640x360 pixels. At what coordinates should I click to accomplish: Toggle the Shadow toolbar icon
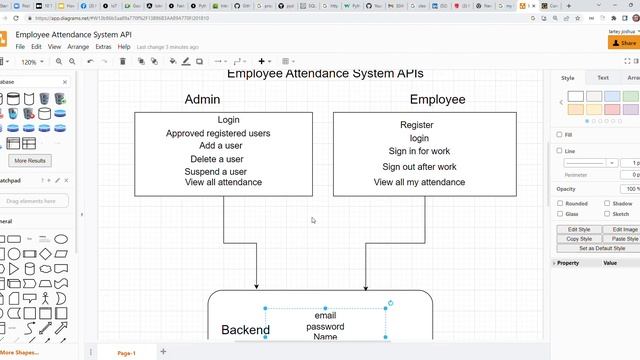coord(200,62)
